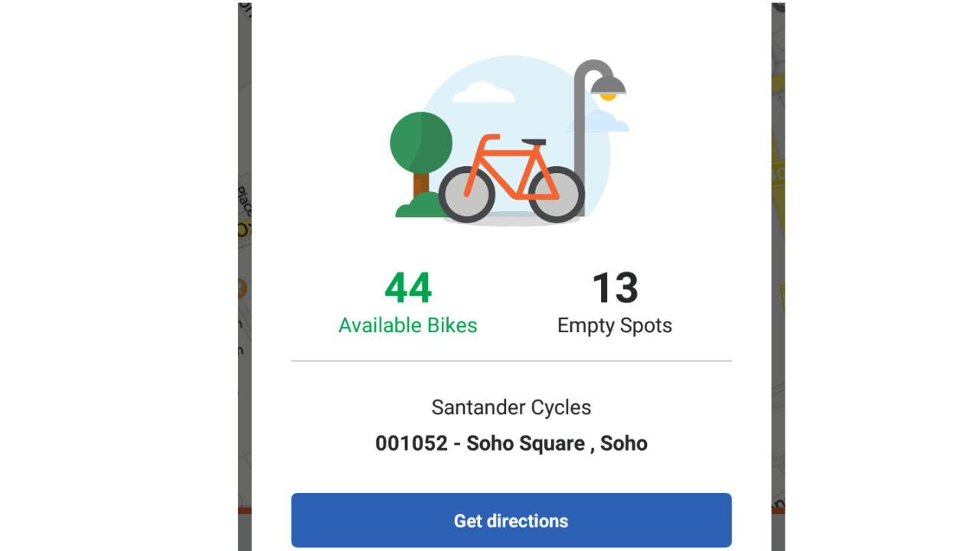This screenshot has height=551, width=980.
Task: Tap the 001052 - Soho Square station name
Action: [x=511, y=443]
